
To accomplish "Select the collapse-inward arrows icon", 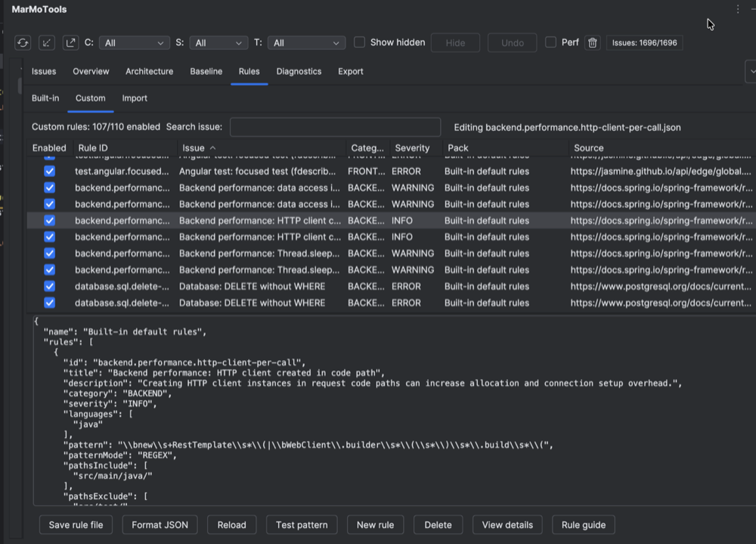I will click(x=46, y=42).
